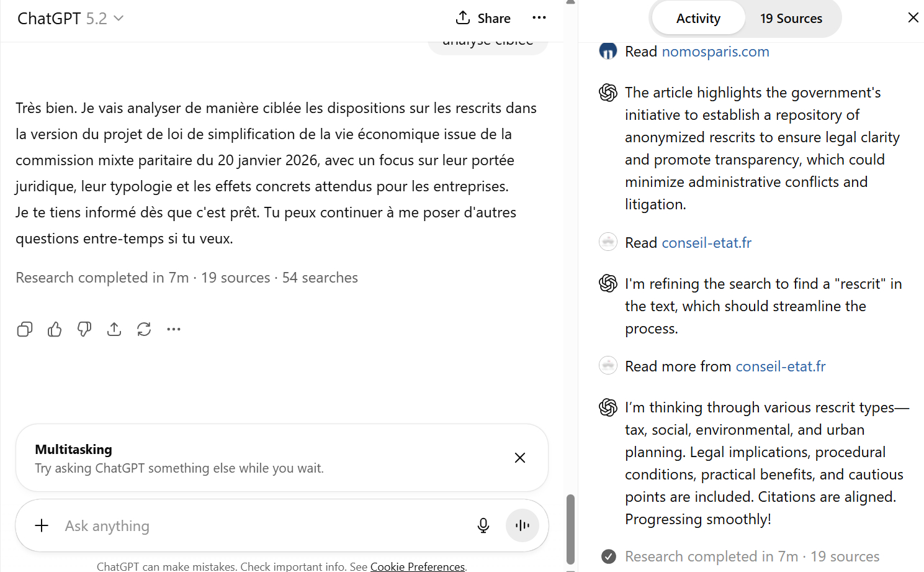Click the thumbs down icon

point(84,329)
